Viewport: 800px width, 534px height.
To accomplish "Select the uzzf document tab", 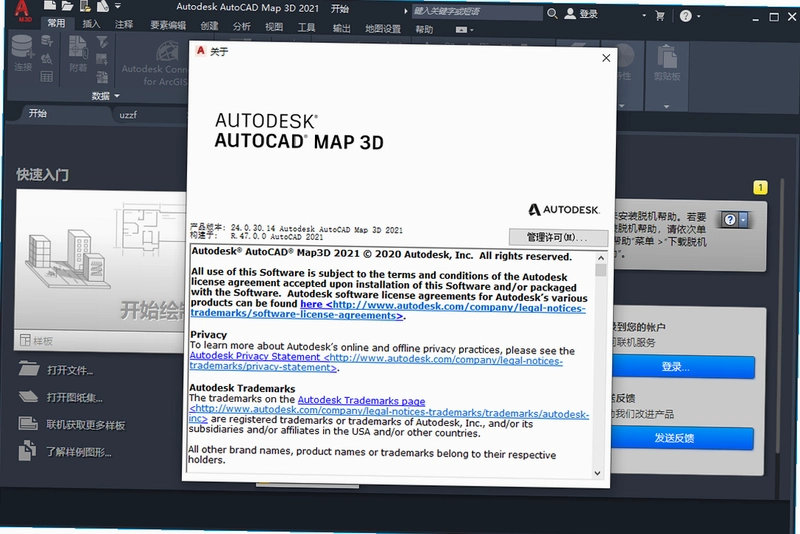I will click(128, 115).
